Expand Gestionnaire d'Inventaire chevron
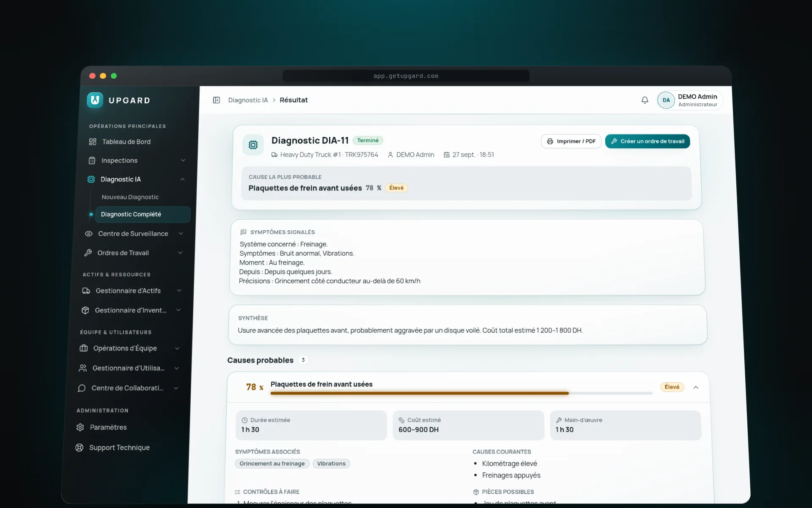The width and height of the screenshot is (812, 508). click(178, 310)
